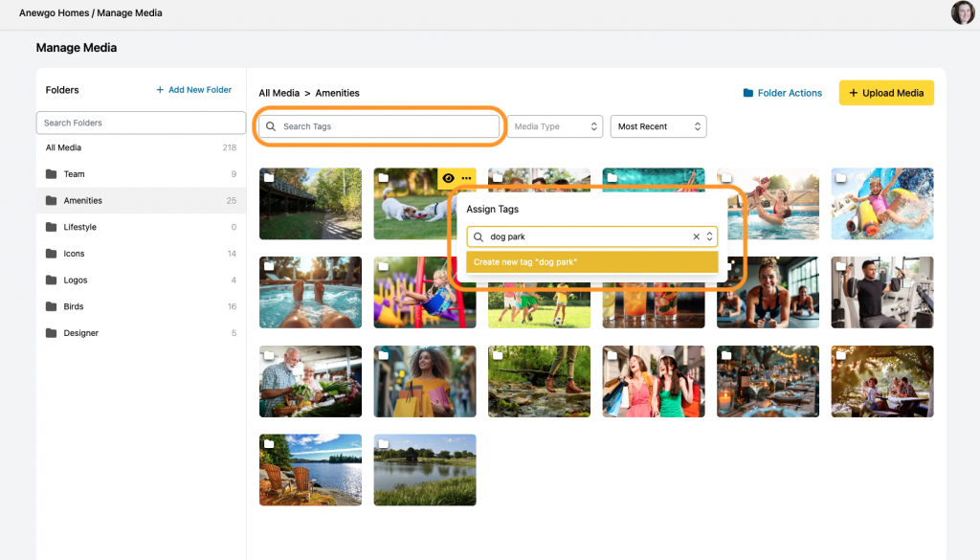Viewport: 980px width, 560px height.
Task: Click Amenities breadcrumb
Action: pyautogui.click(x=338, y=93)
